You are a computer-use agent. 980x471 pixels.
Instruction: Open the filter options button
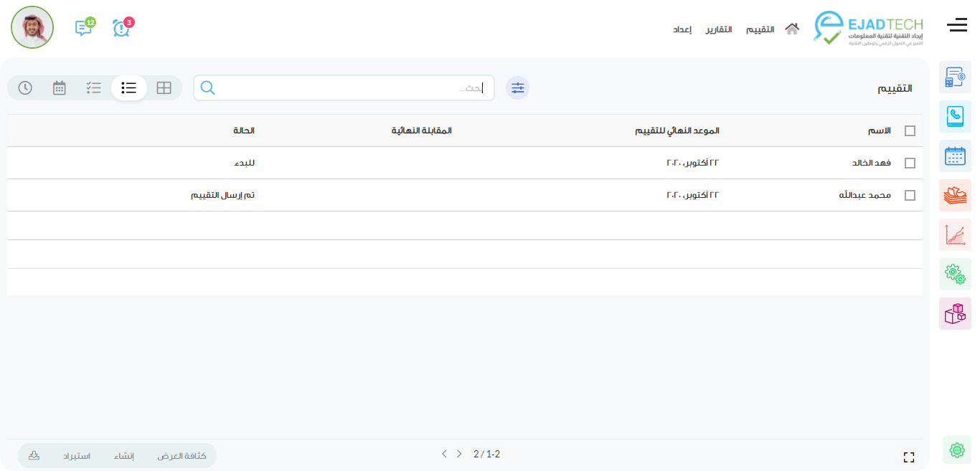[x=517, y=88]
